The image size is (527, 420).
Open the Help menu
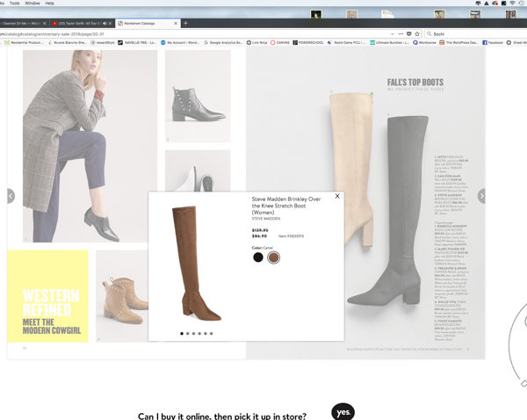pyautogui.click(x=50, y=3)
